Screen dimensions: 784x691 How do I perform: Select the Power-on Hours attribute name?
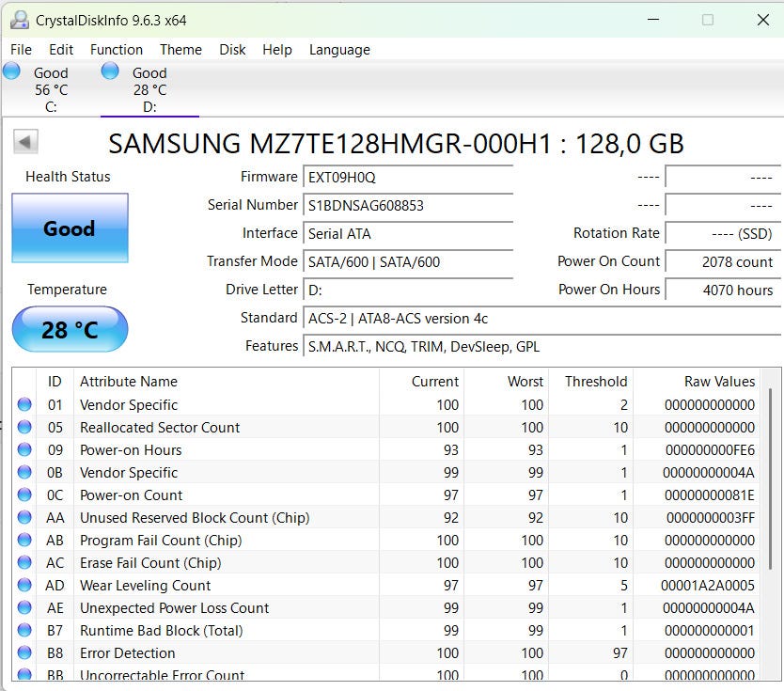[x=131, y=450]
